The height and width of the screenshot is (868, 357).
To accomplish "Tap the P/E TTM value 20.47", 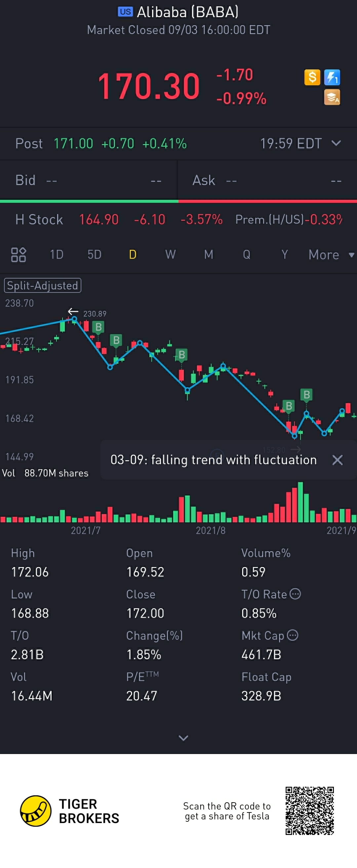I will click(x=141, y=696).
